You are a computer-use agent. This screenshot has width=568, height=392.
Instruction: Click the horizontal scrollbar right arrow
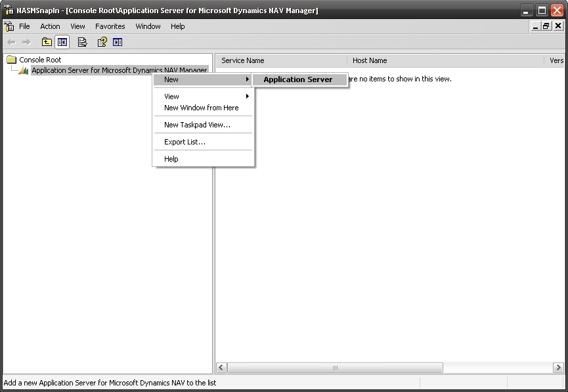pos(558,368)
